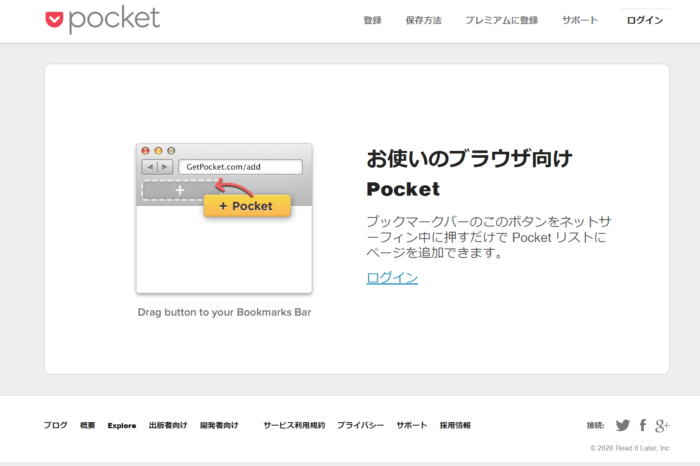Click the yellow + Pocket bookmarklet button
700x466 pixels.
coord(247,206)
